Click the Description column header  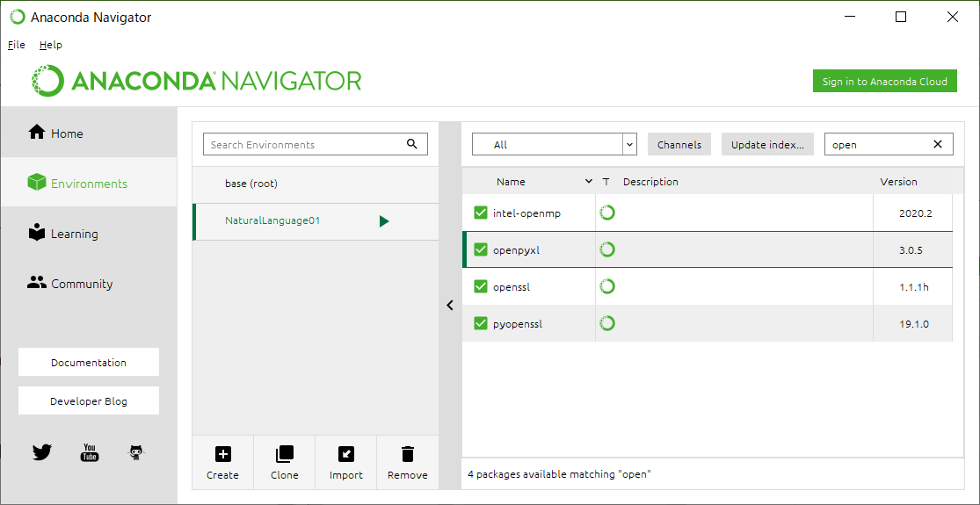(650, 182)
